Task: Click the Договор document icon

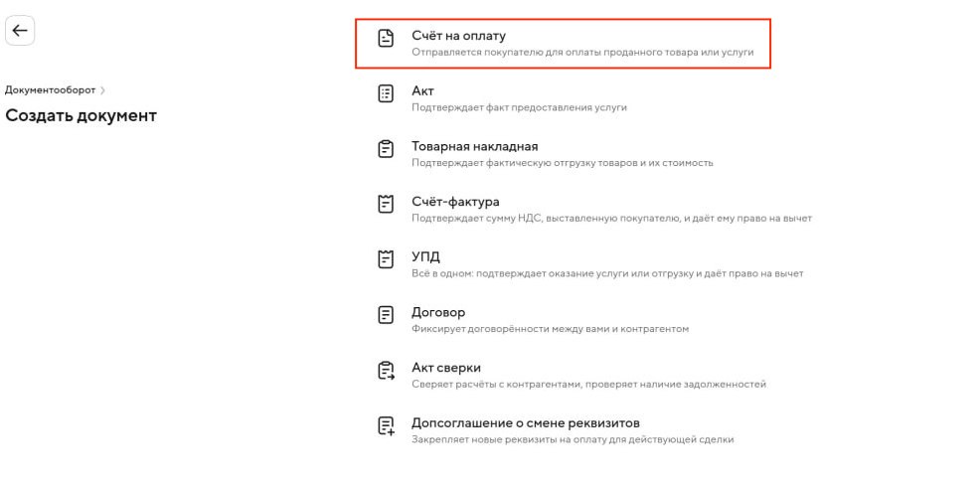Action: click(387, 314)
